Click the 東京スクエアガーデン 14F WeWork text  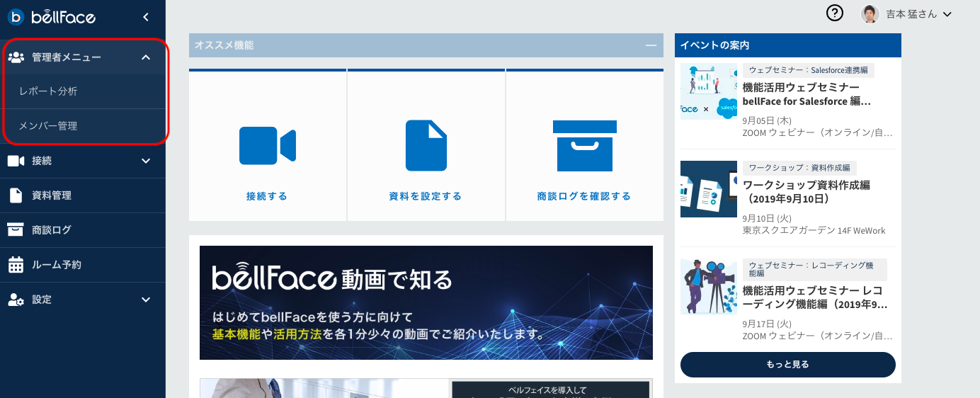click(x=814, y=230)
